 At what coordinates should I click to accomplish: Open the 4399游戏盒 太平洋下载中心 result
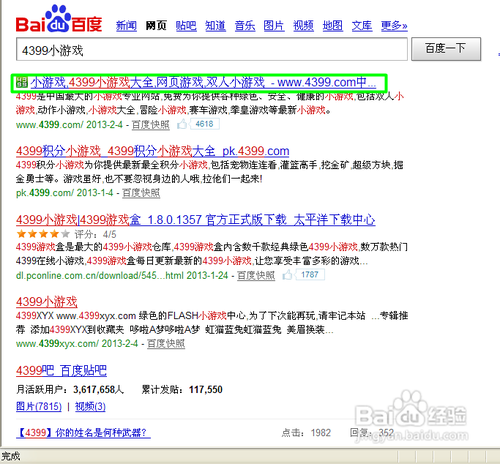coord(196,220)
